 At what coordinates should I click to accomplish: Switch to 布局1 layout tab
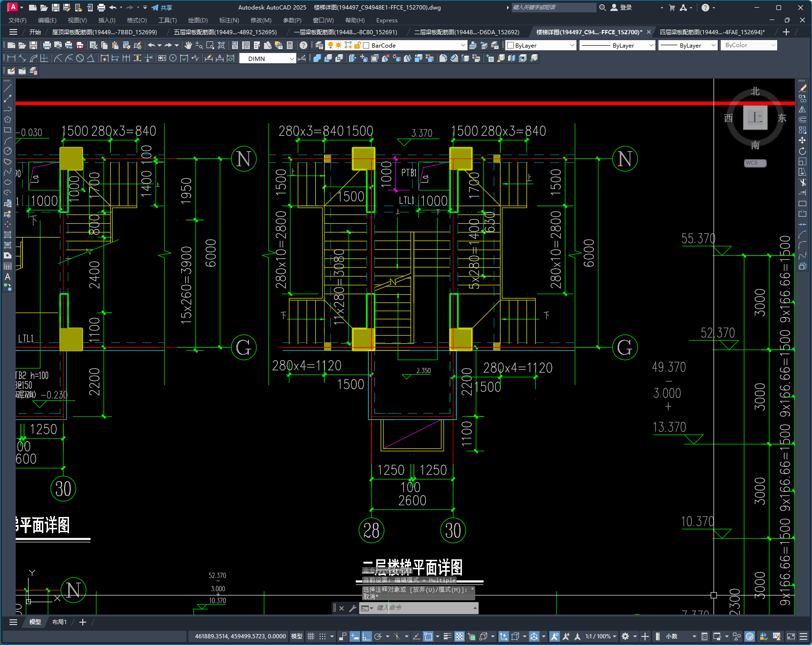[x=59, y=622]
